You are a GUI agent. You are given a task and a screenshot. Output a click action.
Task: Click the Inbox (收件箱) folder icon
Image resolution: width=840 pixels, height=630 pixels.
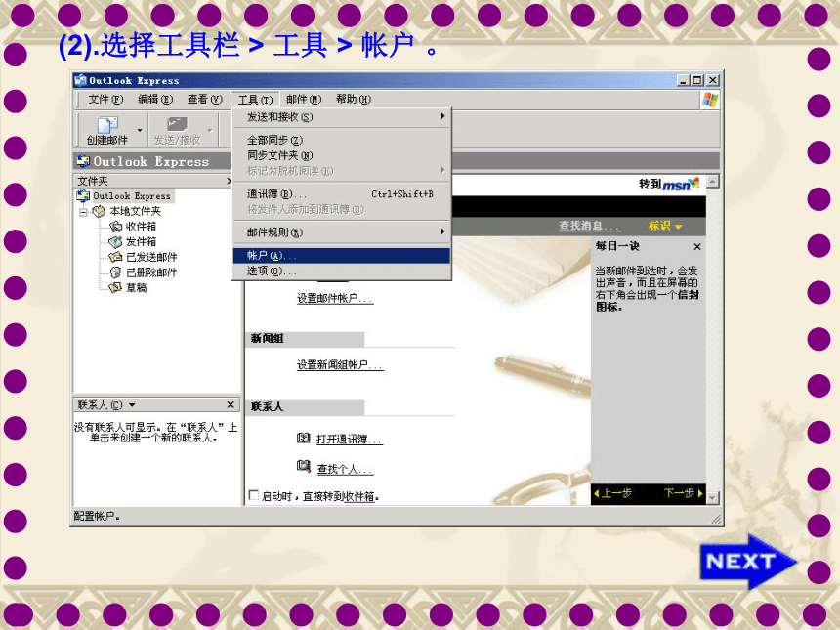click(115, 227)
